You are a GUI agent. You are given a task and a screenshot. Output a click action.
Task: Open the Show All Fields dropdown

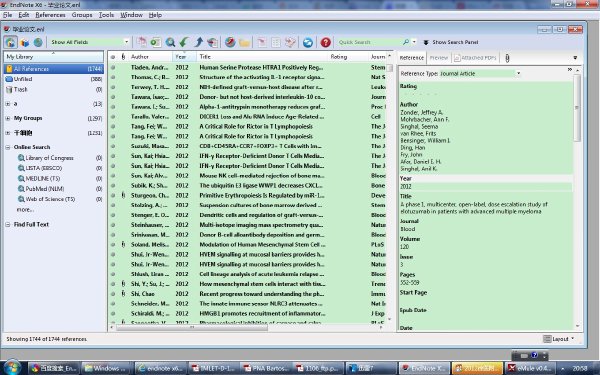(90, 42)
